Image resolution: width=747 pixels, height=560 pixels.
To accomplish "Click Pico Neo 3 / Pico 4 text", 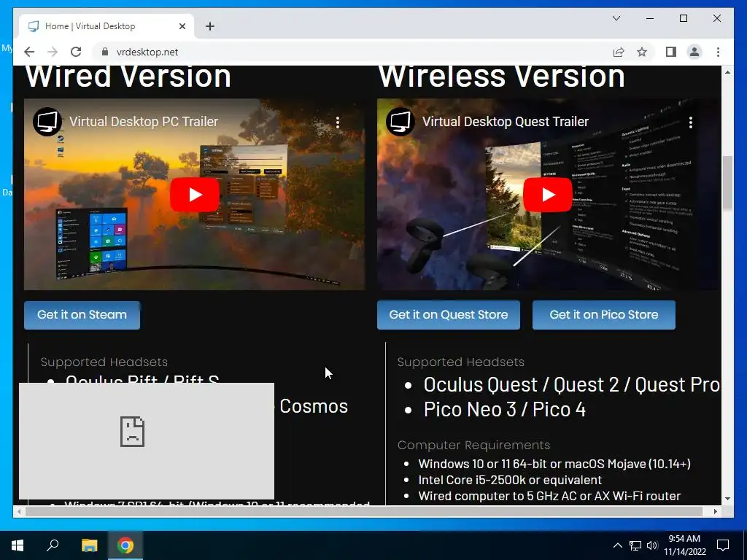I will (505, 410).
